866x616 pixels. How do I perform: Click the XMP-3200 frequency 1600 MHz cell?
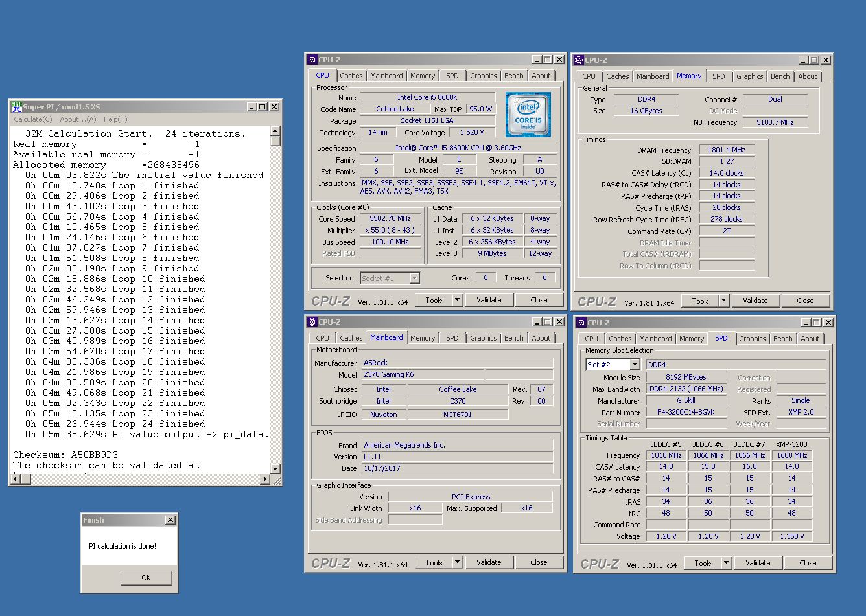click(x=792, y=455)
